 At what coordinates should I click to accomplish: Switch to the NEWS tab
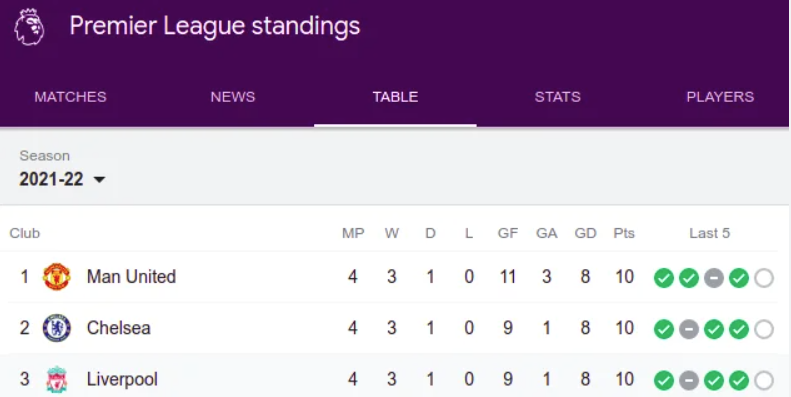pos(233,97)
